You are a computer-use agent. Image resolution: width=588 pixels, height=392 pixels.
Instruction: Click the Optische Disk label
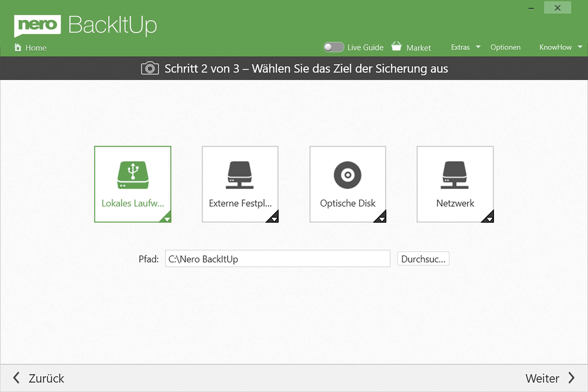(x=348, y=203)
